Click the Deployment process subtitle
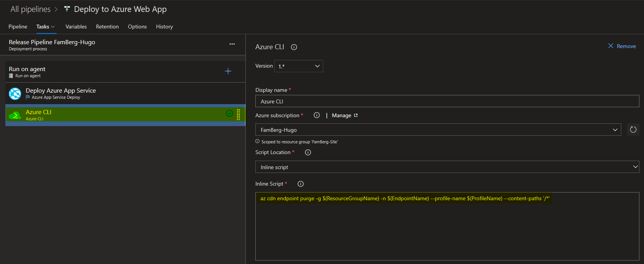 (28, 49)
